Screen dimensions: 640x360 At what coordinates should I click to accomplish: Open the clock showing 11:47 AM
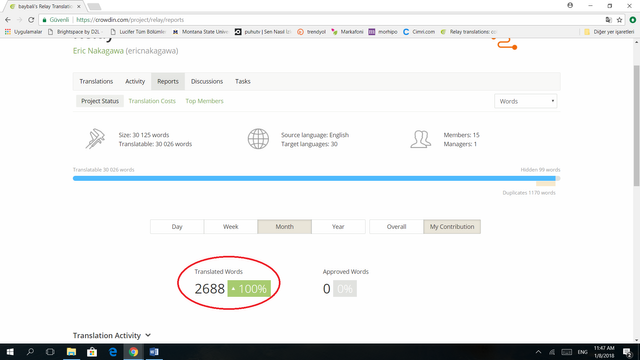[x=604, y=352]
